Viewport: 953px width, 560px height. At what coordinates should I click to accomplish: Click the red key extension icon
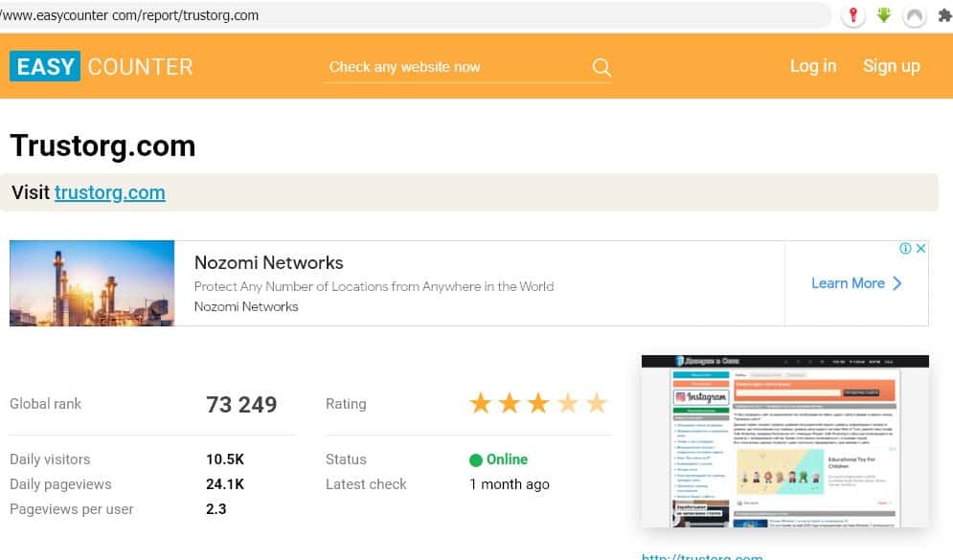(852, 15)
